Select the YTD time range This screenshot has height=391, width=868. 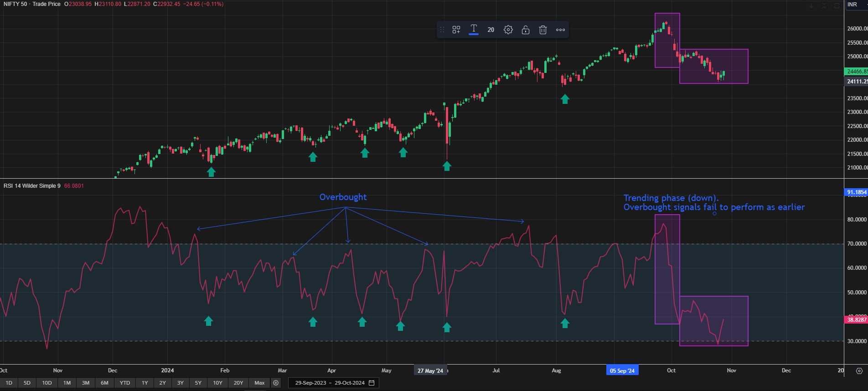[124, 383]
